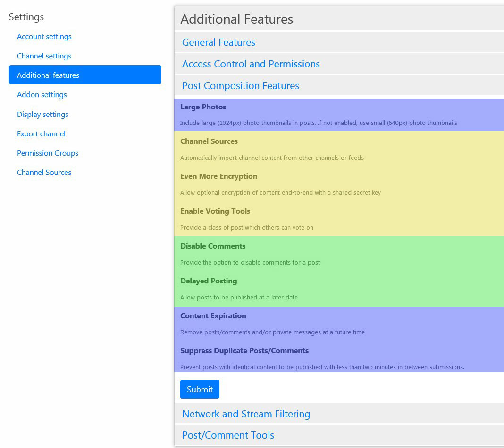Click the Even More Encryption feature label
504x448 pixels.
point(218,176)
